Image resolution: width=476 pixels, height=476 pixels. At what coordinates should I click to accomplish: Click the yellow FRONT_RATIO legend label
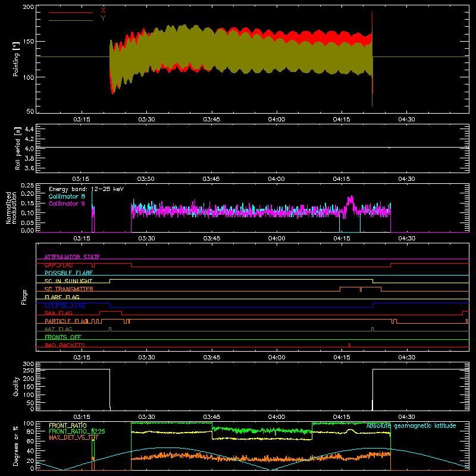(x=68, y=425)
